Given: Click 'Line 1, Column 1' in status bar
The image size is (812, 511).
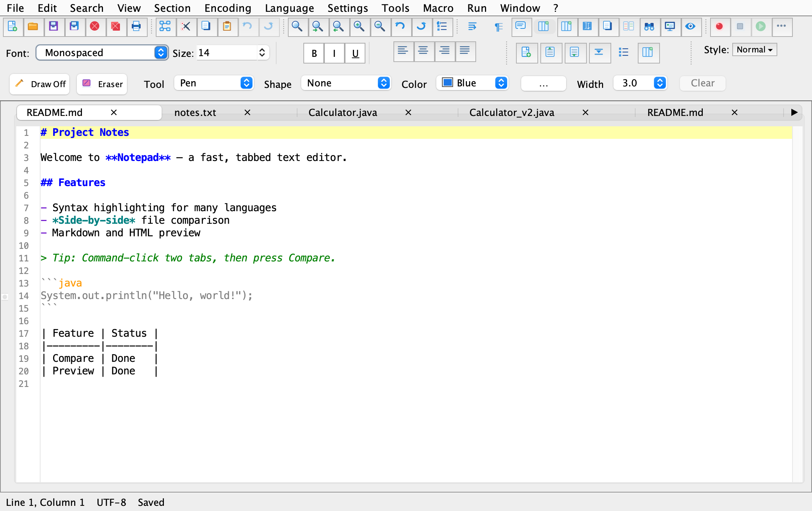Looking at the screenshot, I should (x=45, y=503).
